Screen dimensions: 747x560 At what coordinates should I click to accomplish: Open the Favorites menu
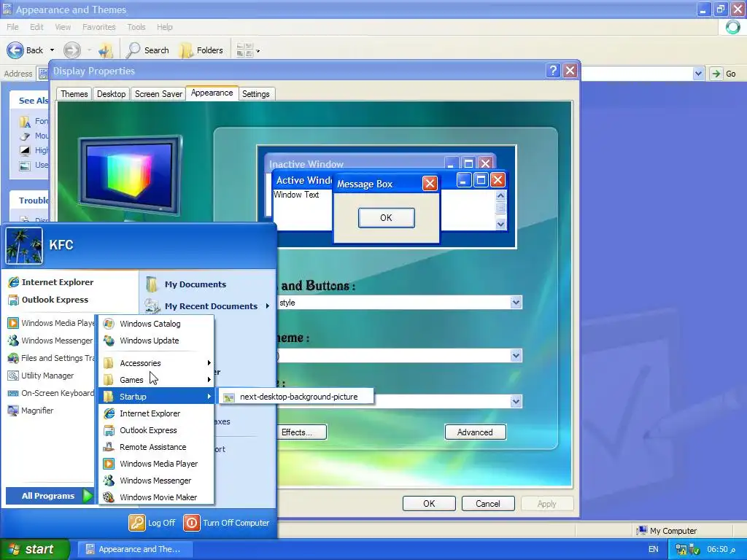[x=98, y=27]
